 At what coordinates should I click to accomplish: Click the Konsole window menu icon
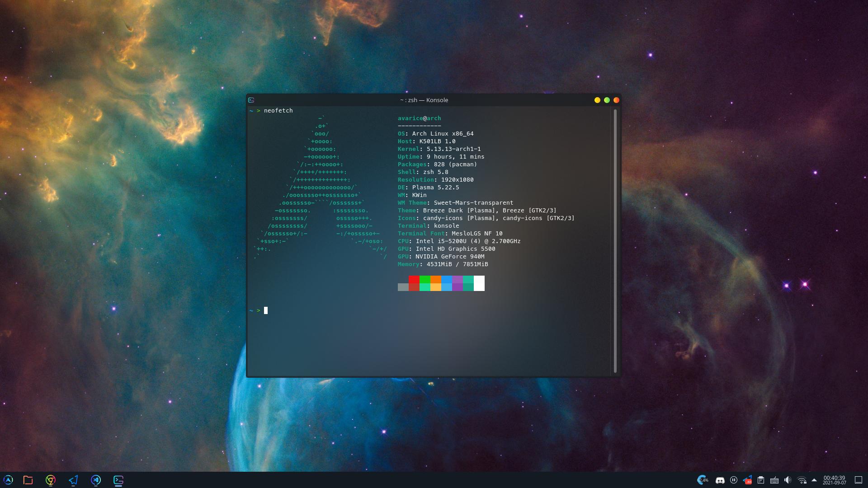[251, 100]
